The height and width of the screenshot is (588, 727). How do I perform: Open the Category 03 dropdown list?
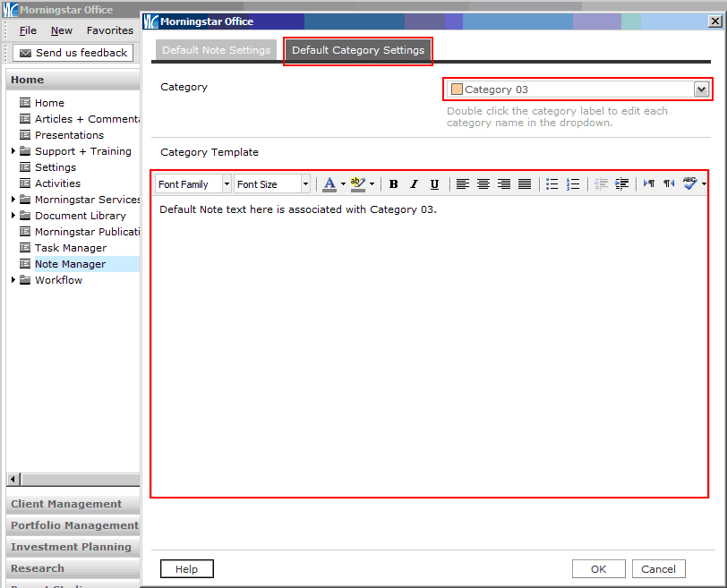[701, 89]
